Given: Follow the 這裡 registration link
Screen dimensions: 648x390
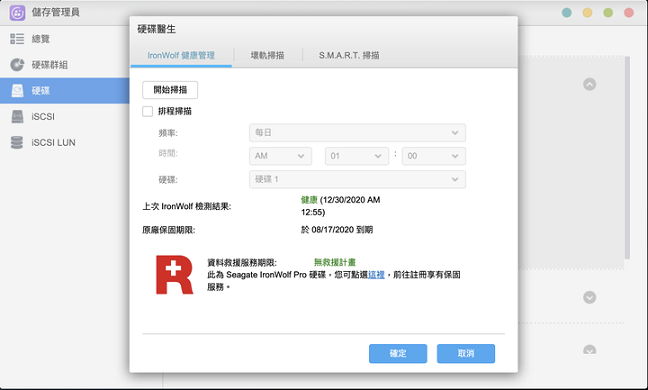Looking at the screenshot, I should pyautogui.click(x=376, y=275).
